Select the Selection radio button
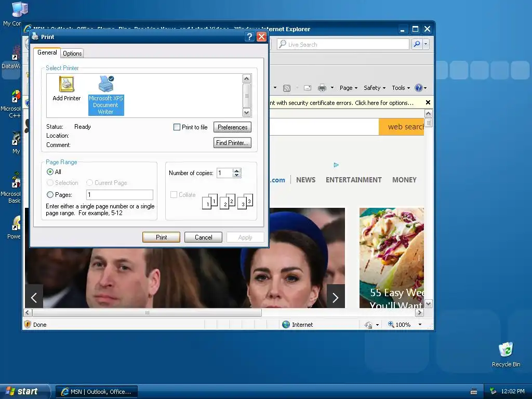This screenshot has width=532, height=399. pos(50,183)
